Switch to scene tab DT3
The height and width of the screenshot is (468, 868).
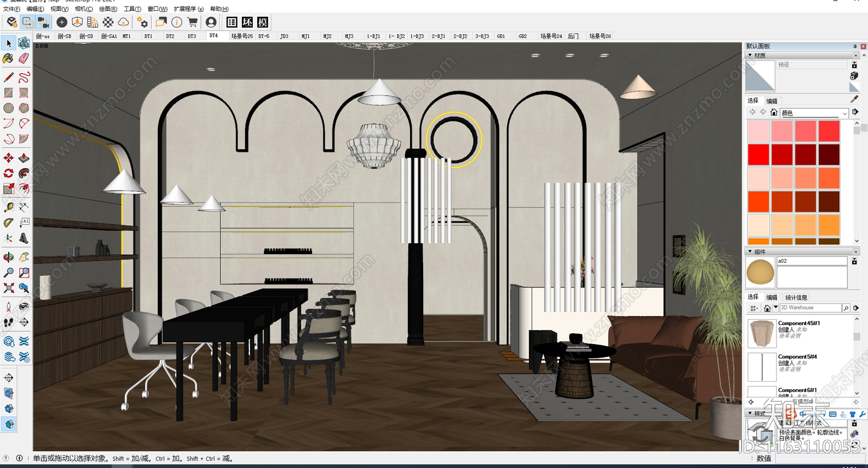(x=192, y=36)
